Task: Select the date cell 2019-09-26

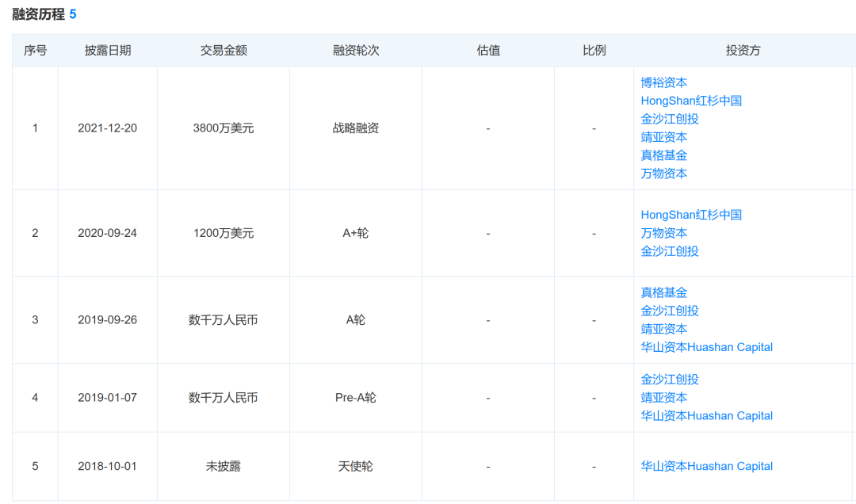Action: click(x=108, y=320)
